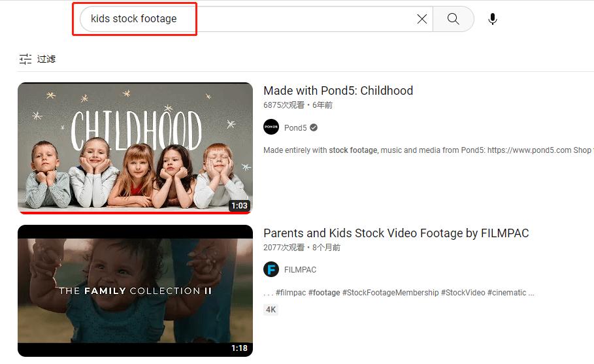Play the Family Collection II thumbnail
Screen dimensions: 594x364
pos(135,291)
